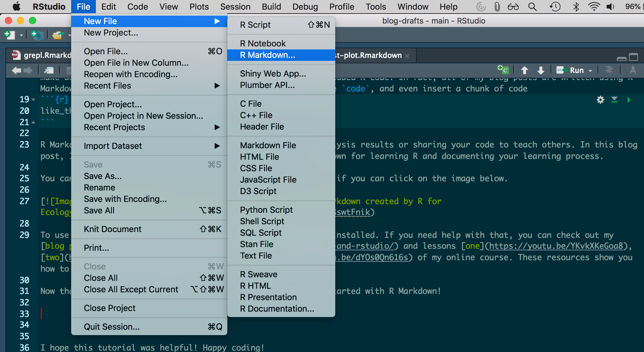This screenshot has height=352, width=644.
Task: Jump to previous chunk with up arrow
Action: pos(525,70)
